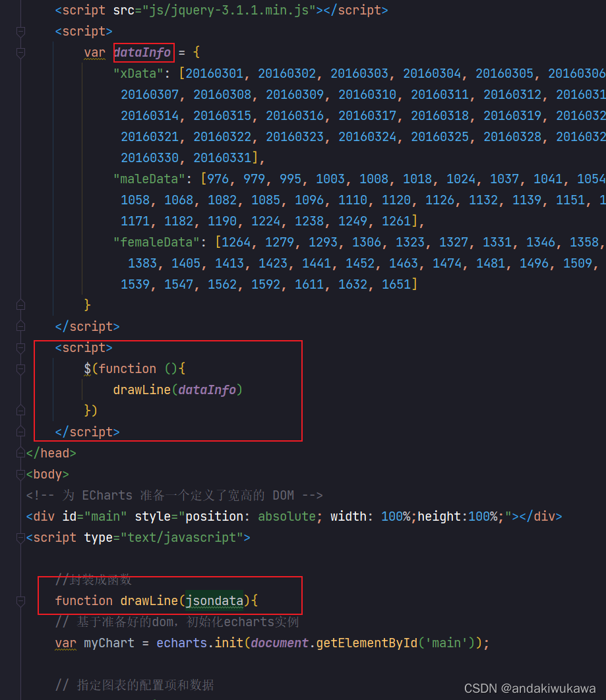Click echarts in echarts.init call

(182, 643)
